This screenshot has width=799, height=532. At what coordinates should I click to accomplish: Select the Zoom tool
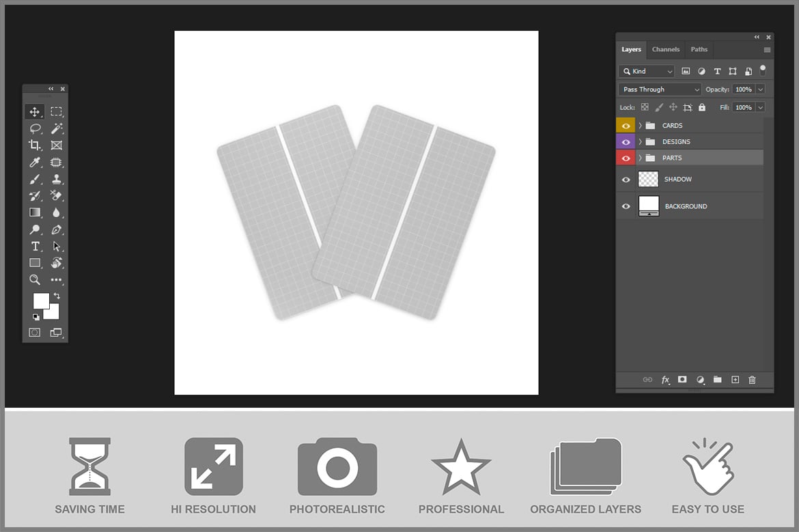(35, 280)
